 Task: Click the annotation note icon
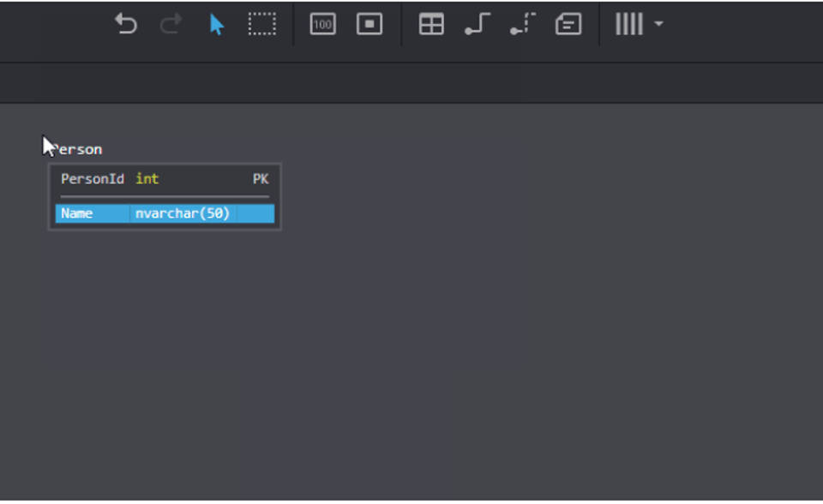point(568,25)
